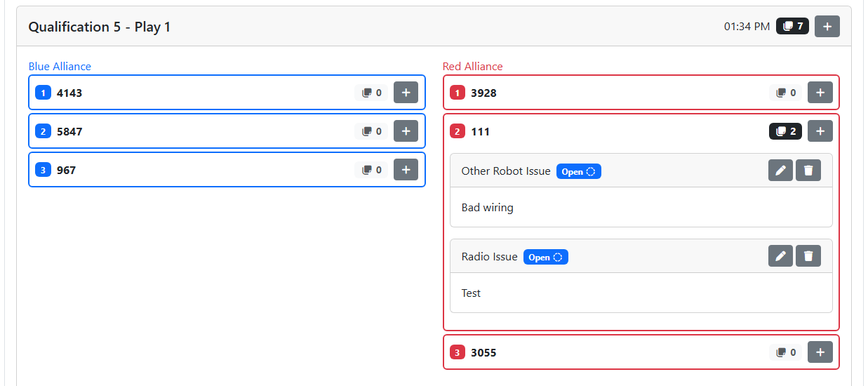Select the Red Alliance label
Screen dimensions: 868x386
click(x=472, y=66)
